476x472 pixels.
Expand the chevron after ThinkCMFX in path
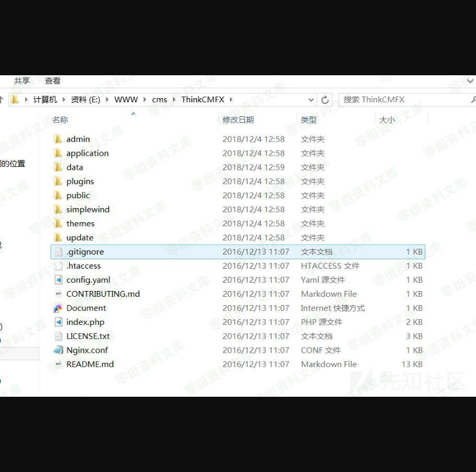coord(231,100)
